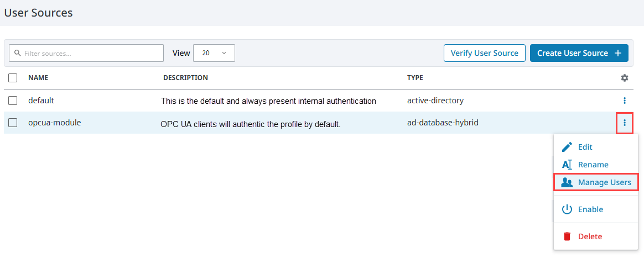644x269 pixels.
Task: Click the Manage Users people icon
Action: (567, 182)
